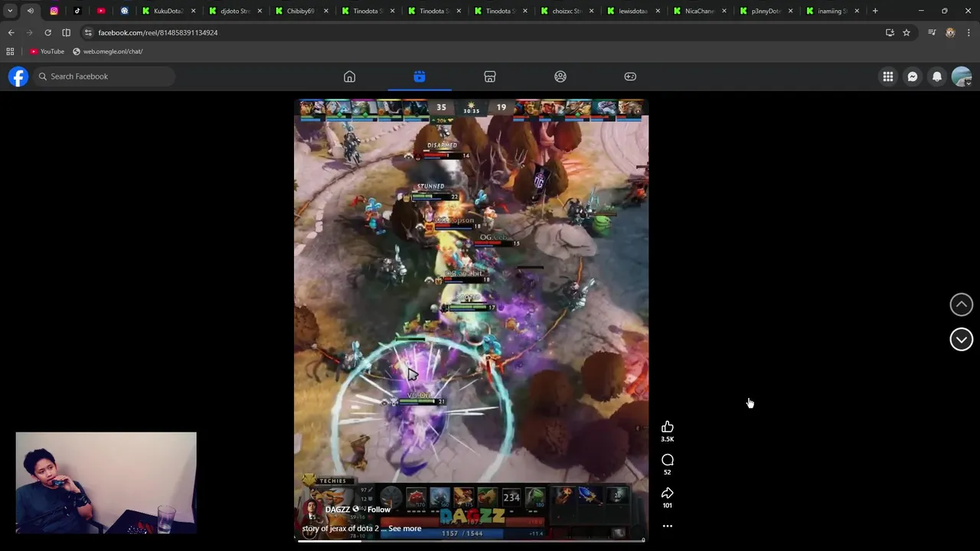Share the reel
The image size is (980, 551).
tap(668, 493)
